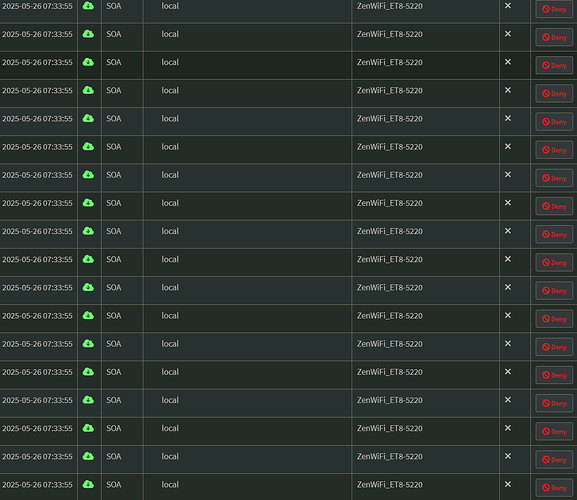Click green cloud status icon in third row

(88, 62)
